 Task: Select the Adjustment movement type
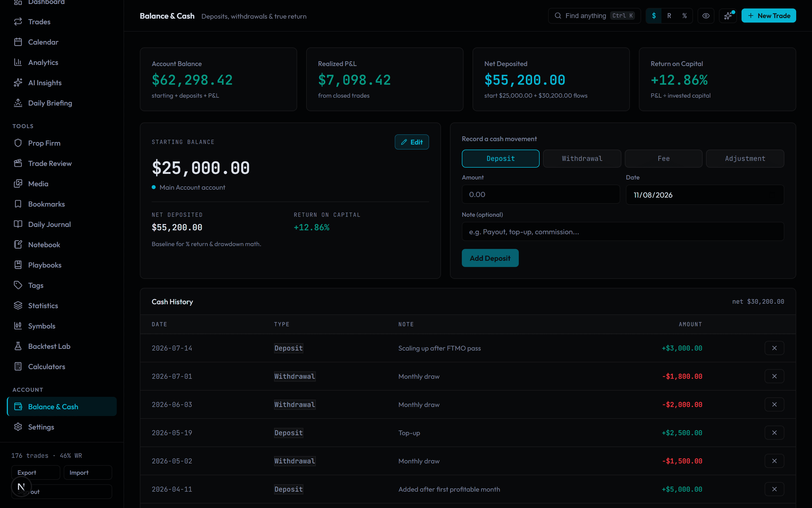point(745,159)
